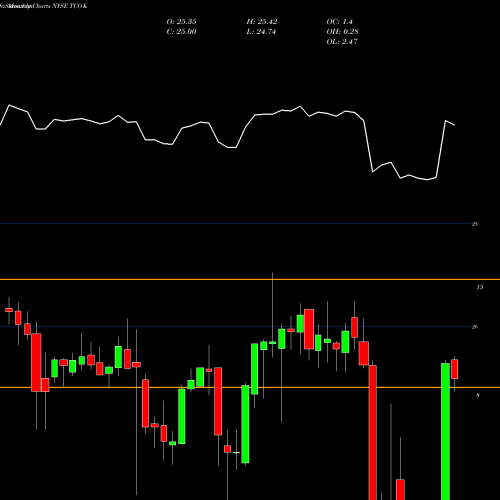Click the low value 'L: 24.74'
Image resolution: width=500 pixels, height=500 pixels.
[261, 32]
